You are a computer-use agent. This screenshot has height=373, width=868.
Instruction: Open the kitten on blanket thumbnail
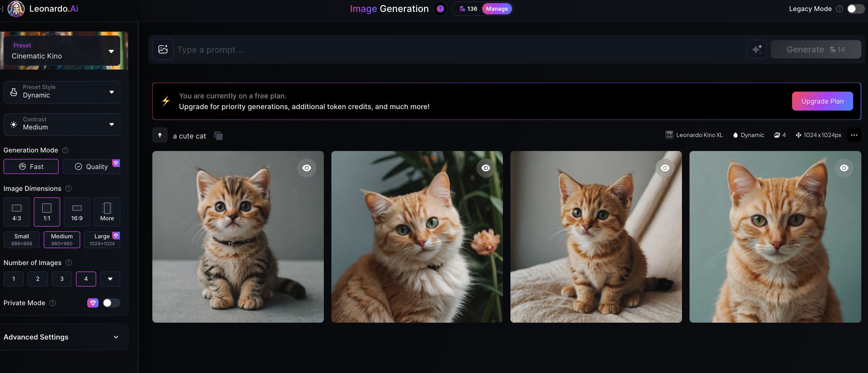click(x=596, y=237)
